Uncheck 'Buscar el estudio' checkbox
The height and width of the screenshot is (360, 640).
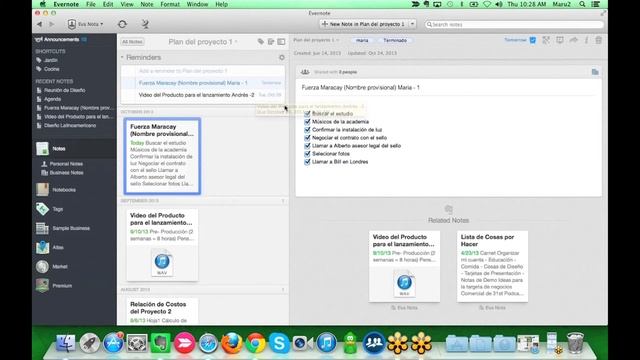307,113
